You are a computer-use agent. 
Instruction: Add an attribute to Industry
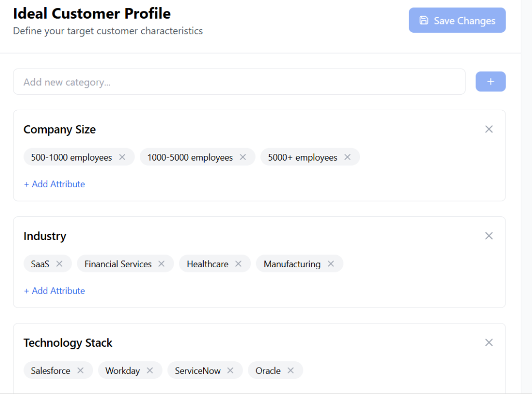[x=55, y=291]
